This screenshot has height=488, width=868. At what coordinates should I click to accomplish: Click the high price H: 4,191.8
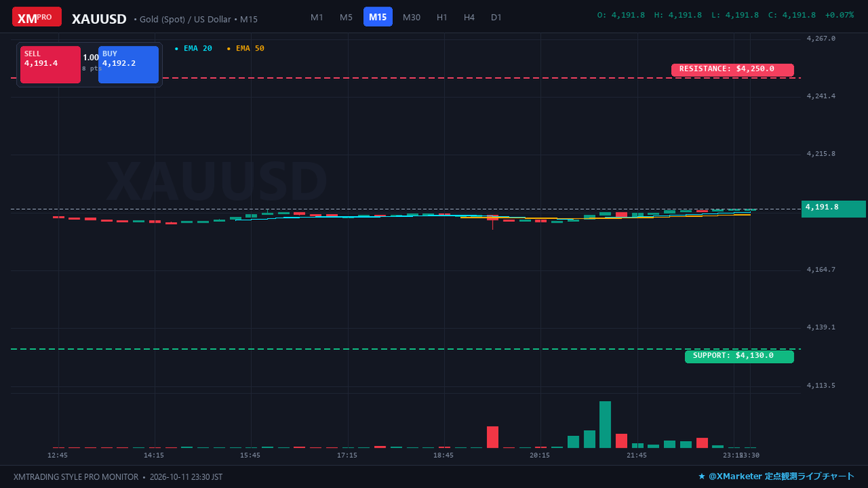click(x=678, y=15)
